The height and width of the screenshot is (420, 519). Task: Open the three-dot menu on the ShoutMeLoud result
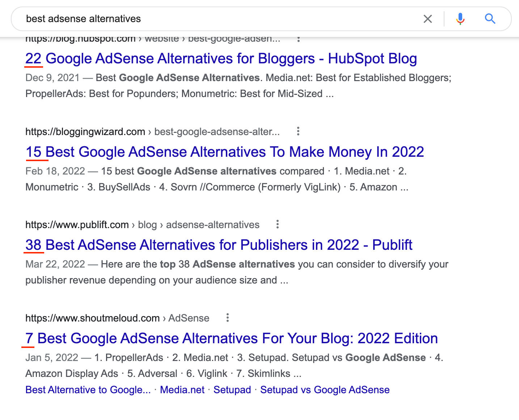tap(227, 318)
